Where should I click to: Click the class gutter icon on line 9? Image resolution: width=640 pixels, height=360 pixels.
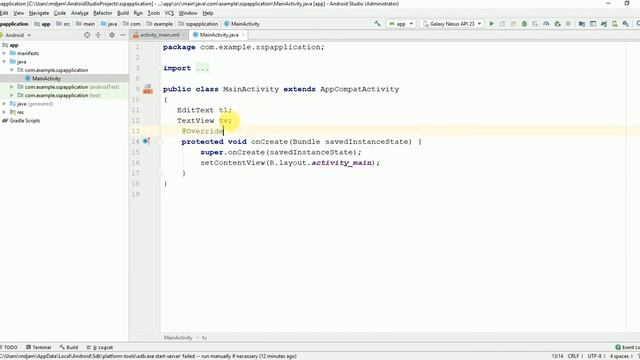[148, 89]
